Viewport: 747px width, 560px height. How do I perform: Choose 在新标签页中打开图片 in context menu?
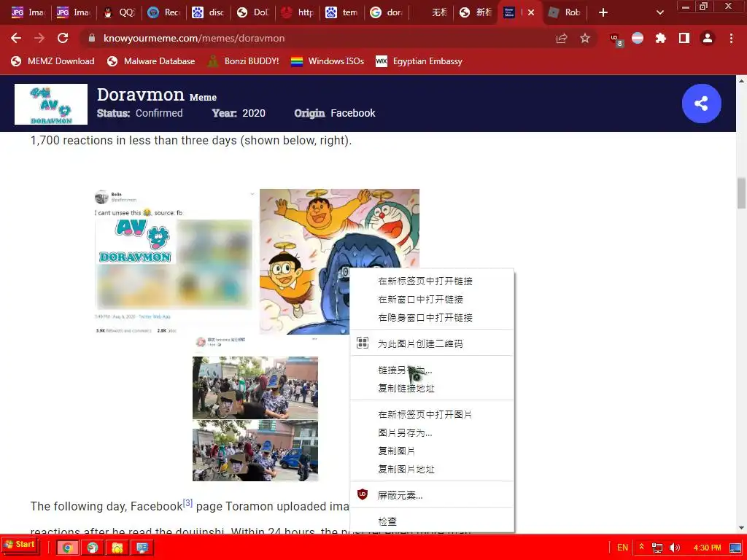pyautogui.click(x=432, y=414)
